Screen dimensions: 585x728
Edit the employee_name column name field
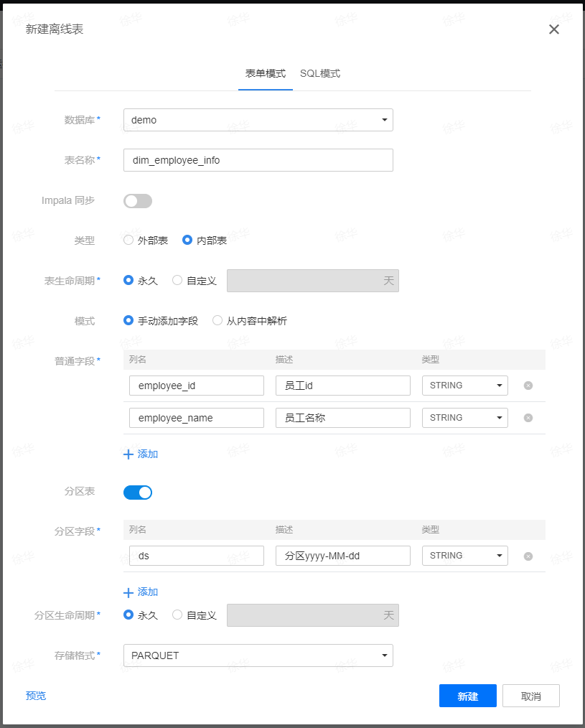(x=197, y=418)
